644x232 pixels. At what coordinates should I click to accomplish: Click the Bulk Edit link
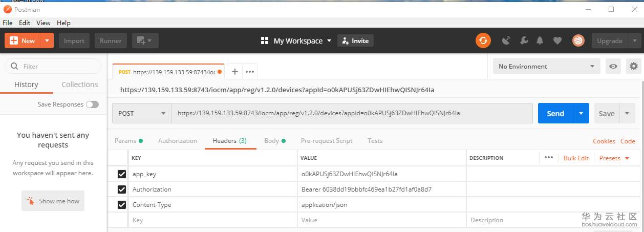click(576, 158)
